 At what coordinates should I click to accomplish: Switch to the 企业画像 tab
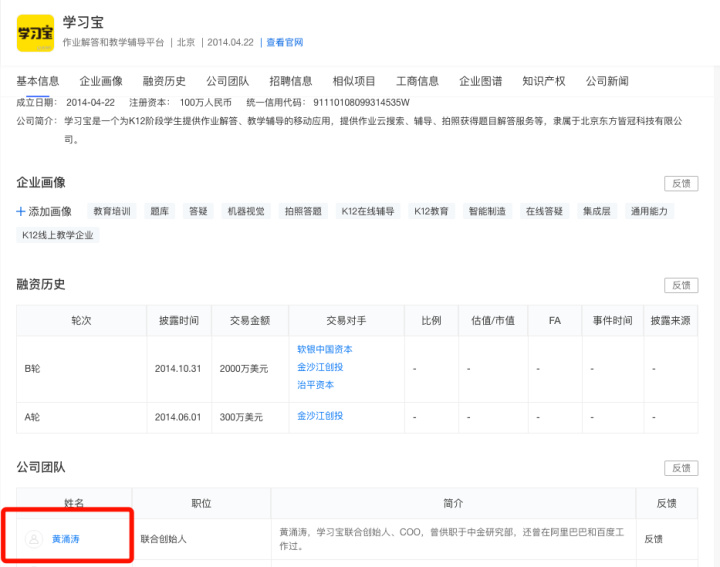101,81
